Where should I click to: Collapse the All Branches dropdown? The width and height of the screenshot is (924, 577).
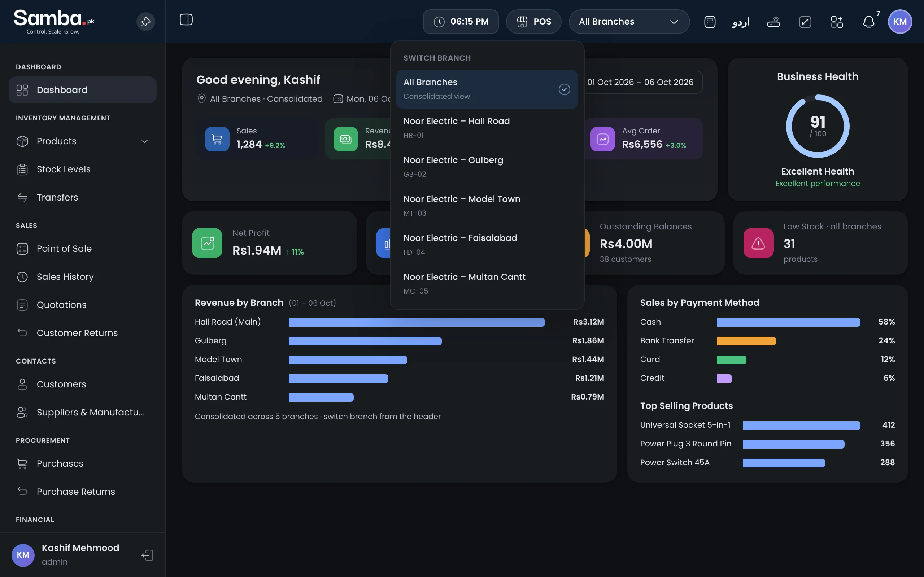[629, 22]
